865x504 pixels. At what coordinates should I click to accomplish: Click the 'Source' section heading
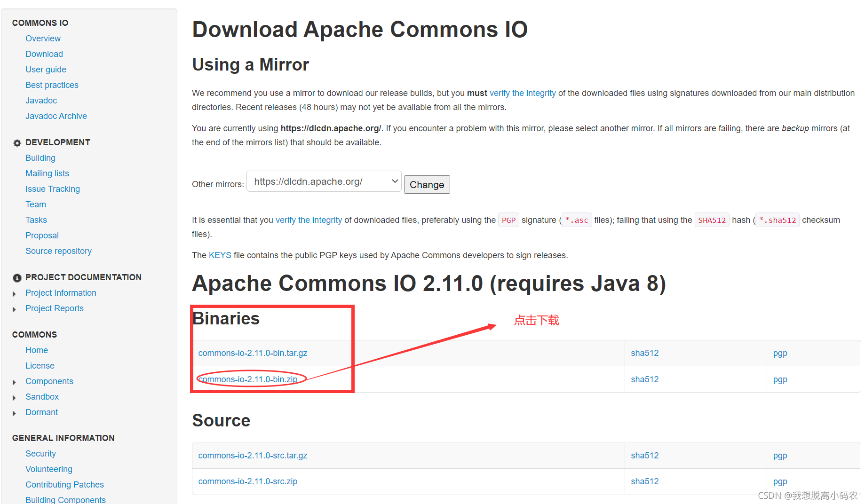click(221, 421)
